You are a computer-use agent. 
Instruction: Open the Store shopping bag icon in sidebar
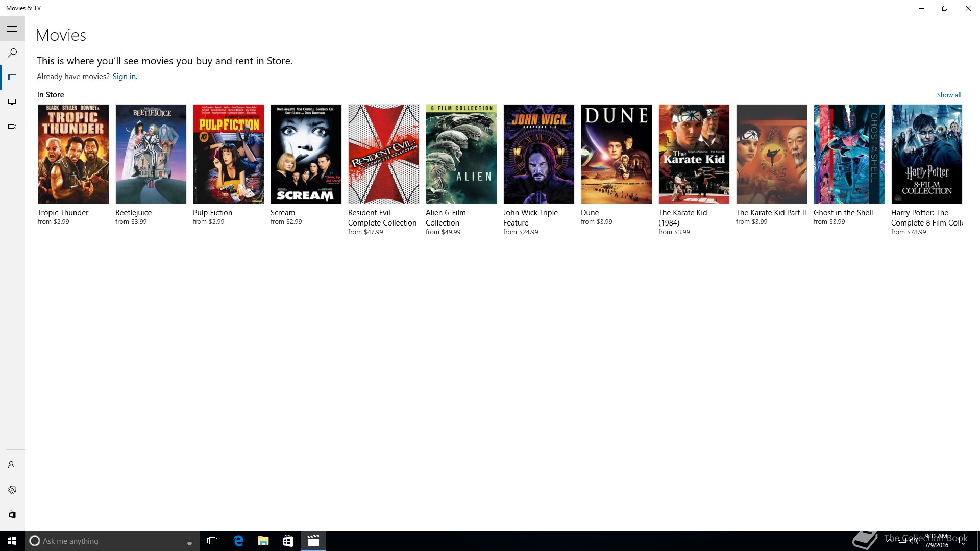pyautogui.click(x=12, y=514)
